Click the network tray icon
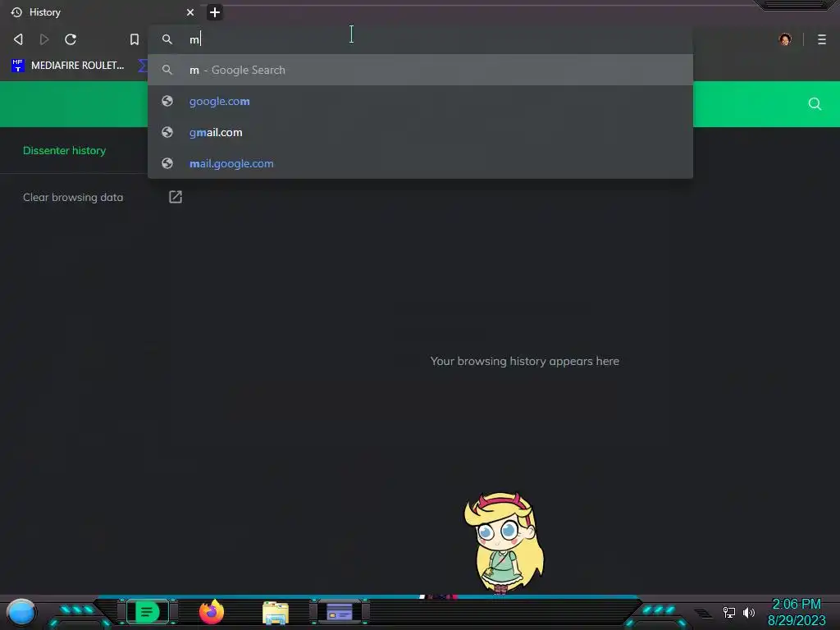The height and width of the screenshot is (630, 840). point(728,612)
